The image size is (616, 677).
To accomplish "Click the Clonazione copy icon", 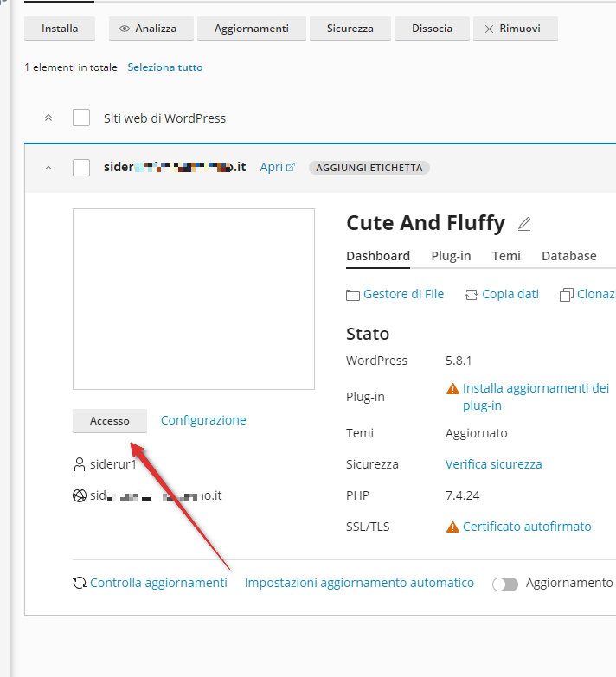I will point(567,295).
